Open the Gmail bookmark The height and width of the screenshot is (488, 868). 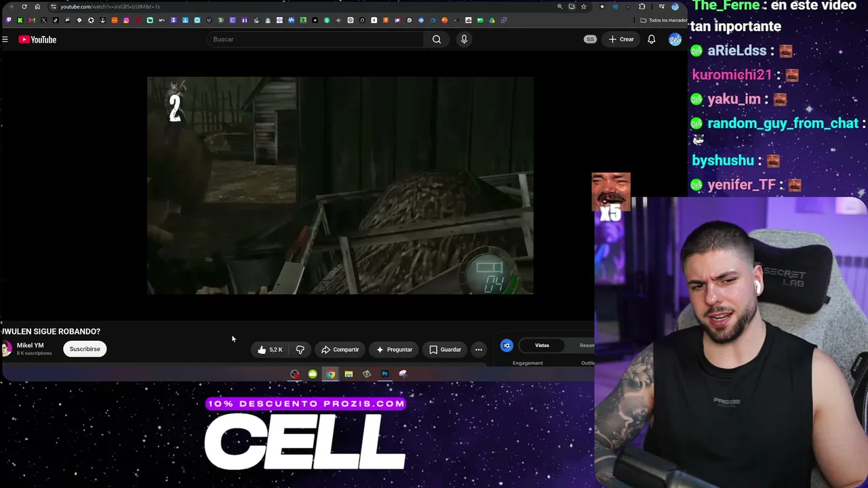pyautogui.click(x=32, y=20)
